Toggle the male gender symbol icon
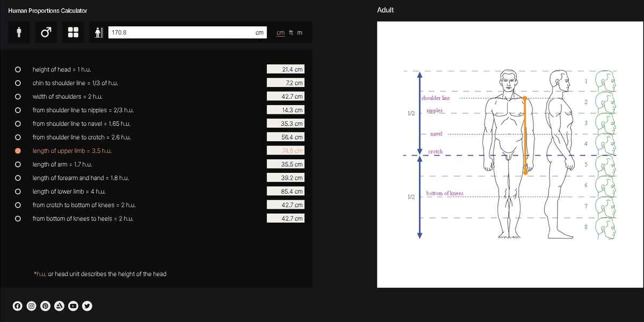This screenshot has width=644, height=322. [x=46, y=33]
